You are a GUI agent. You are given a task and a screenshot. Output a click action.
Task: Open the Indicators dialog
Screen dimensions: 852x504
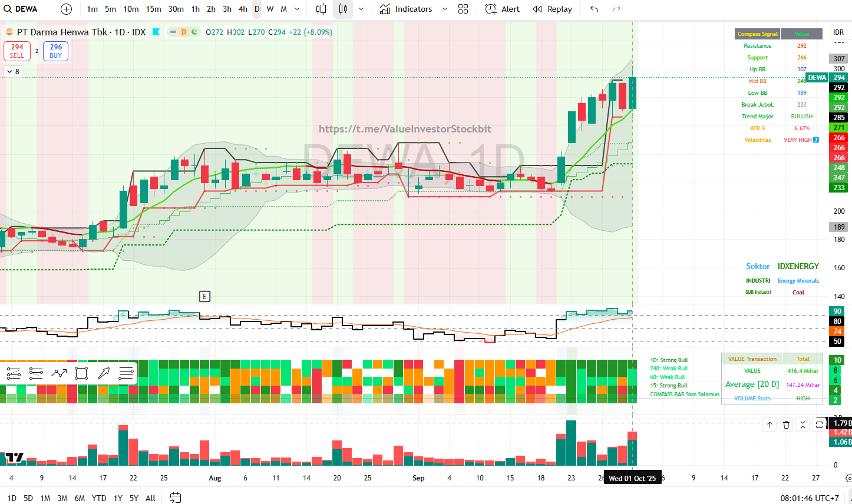406,9
